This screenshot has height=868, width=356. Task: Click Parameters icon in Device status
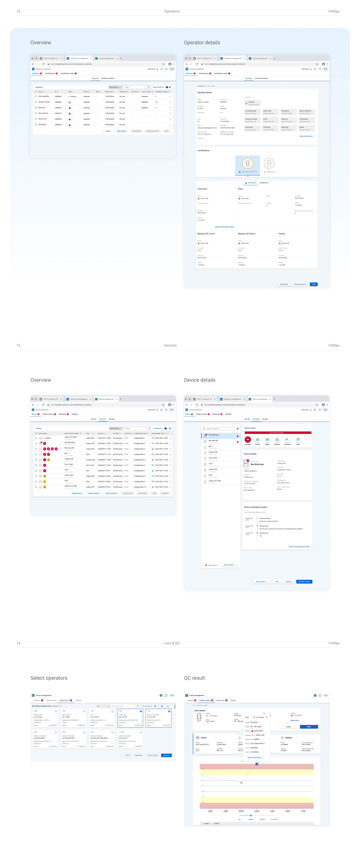pyautogui.click(x=287, y=439)
